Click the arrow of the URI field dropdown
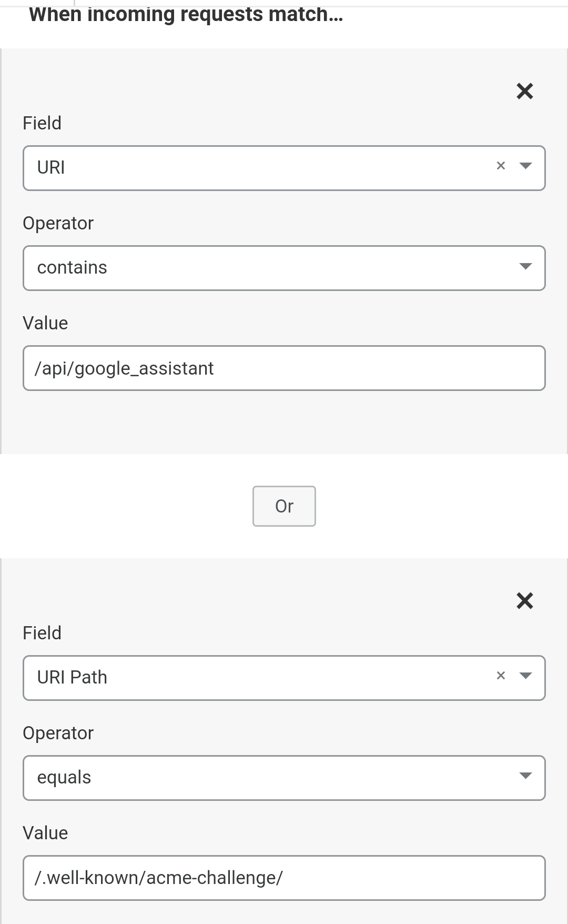This screenshot has height=924, width=568. (525, 166)
